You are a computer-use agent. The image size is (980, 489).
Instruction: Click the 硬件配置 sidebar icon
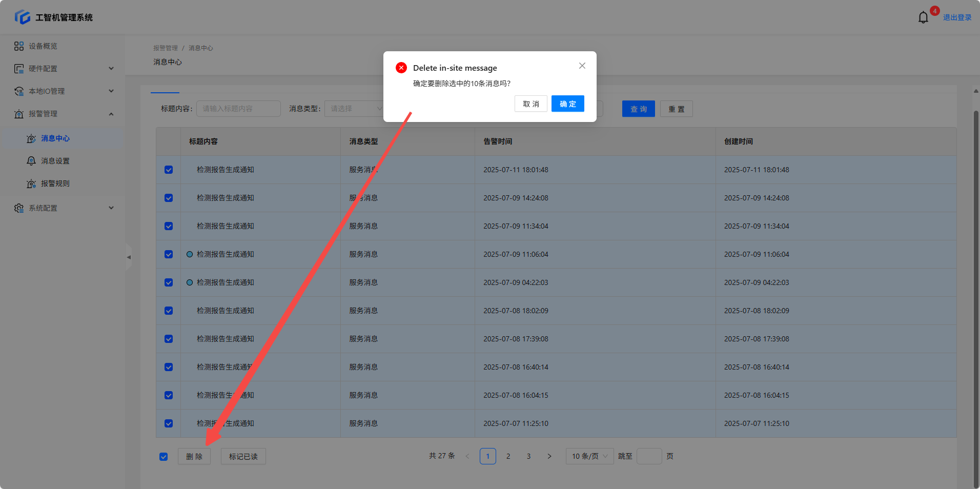[x=19, y=69]
